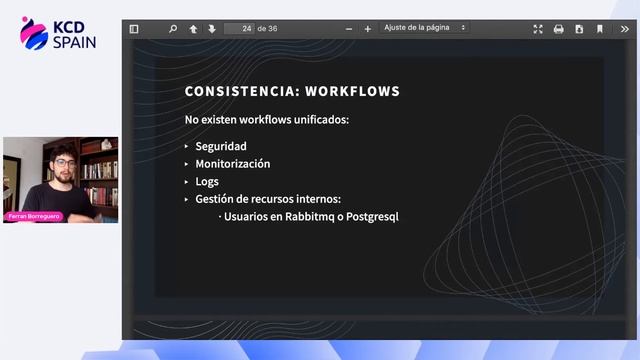Click the page number field showing 24
The width and height of the screenshot is (640, 360).
click(239, 29)
